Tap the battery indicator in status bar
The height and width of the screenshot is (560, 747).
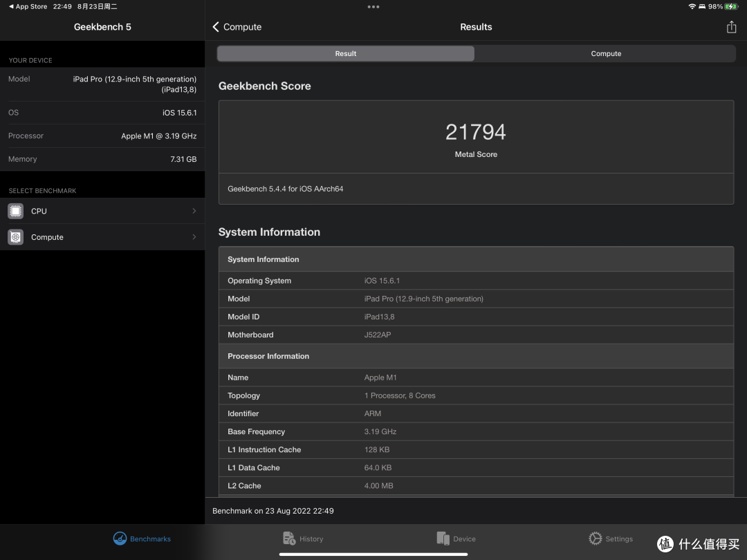click(x=731, y=7)
